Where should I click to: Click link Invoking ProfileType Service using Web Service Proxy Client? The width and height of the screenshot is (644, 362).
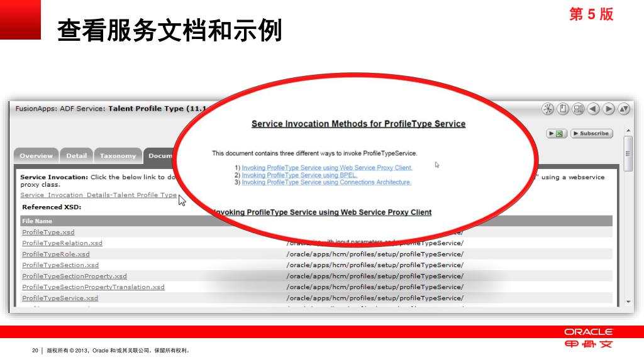point(327,167)
